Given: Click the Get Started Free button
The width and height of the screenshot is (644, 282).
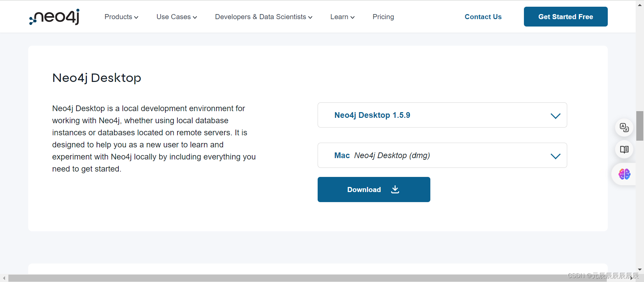Looking at the screenshot, I should (x=566, y=17).
